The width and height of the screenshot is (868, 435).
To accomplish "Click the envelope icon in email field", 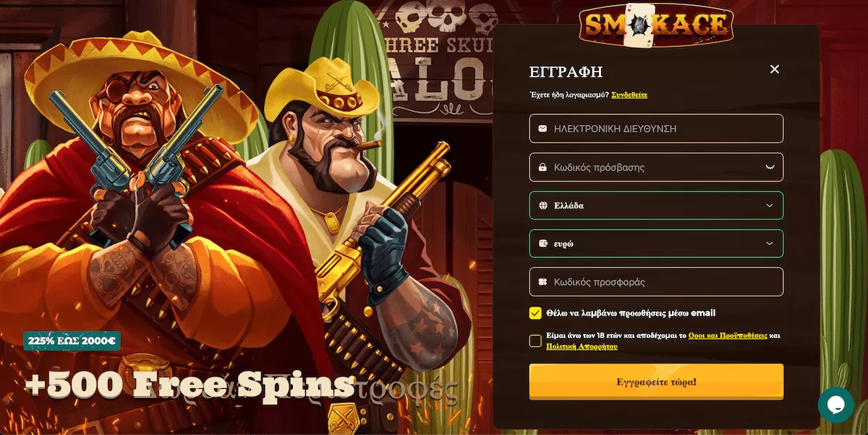I will [542, 129].
